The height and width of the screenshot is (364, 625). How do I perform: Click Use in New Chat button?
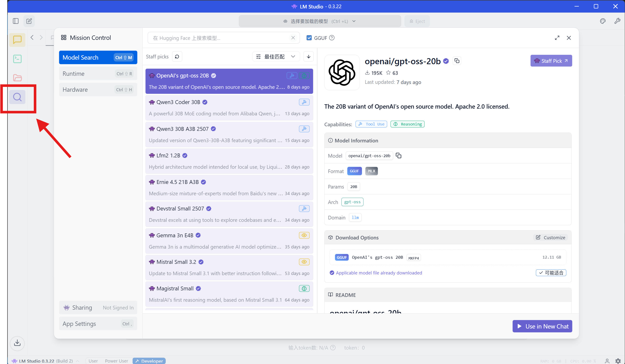pyautogui.click(x=542, y=326)
